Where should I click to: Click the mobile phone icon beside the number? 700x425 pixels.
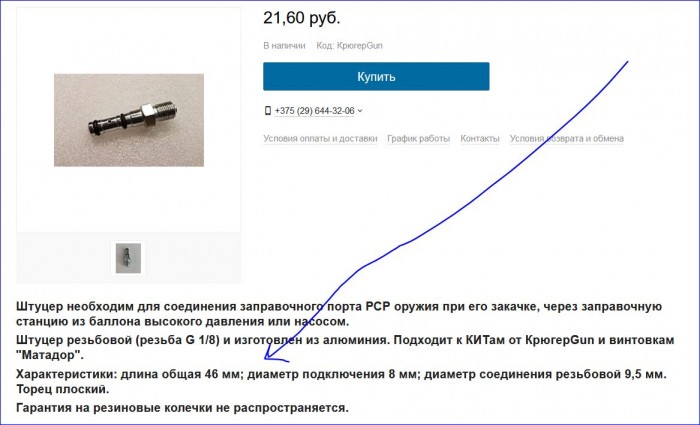point(268,110)
